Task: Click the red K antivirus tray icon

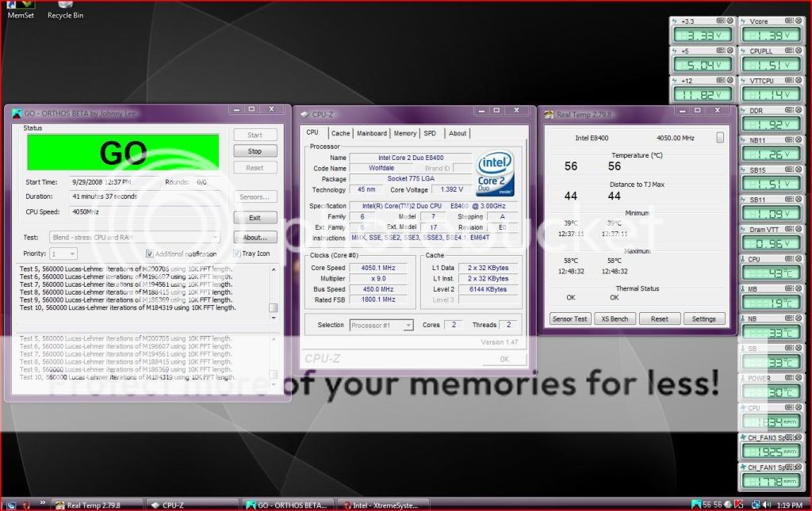Action: pos(739,505)
